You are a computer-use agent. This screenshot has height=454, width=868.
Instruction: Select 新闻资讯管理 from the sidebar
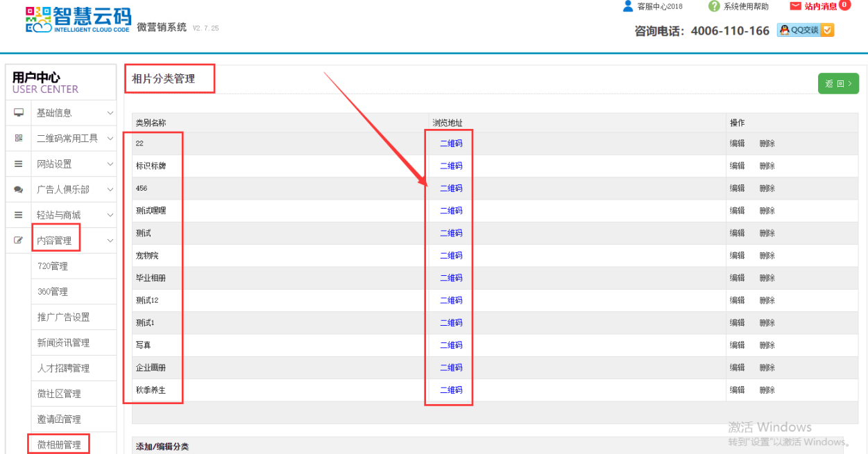click(63, 342)
